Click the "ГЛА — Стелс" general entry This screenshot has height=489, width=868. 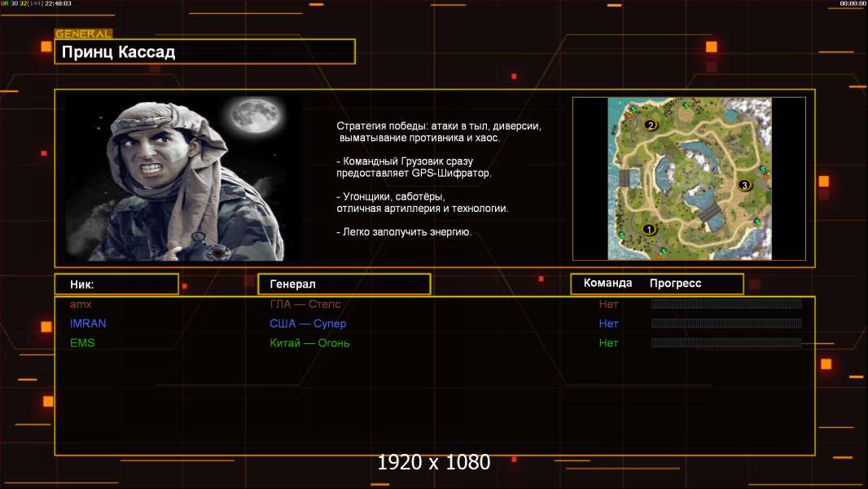tap(305, 304)
